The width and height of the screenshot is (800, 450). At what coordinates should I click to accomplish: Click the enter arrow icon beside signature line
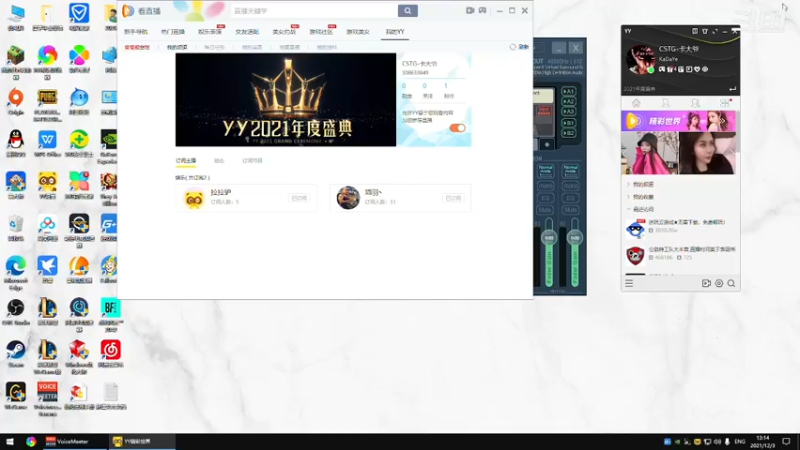pos(733,89)
